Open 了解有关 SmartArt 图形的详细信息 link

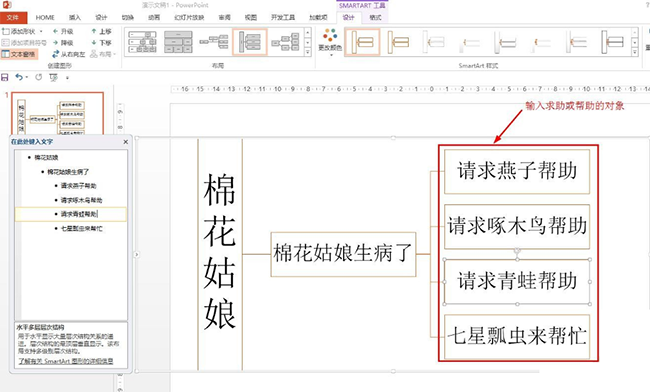(x=65, y=361)
